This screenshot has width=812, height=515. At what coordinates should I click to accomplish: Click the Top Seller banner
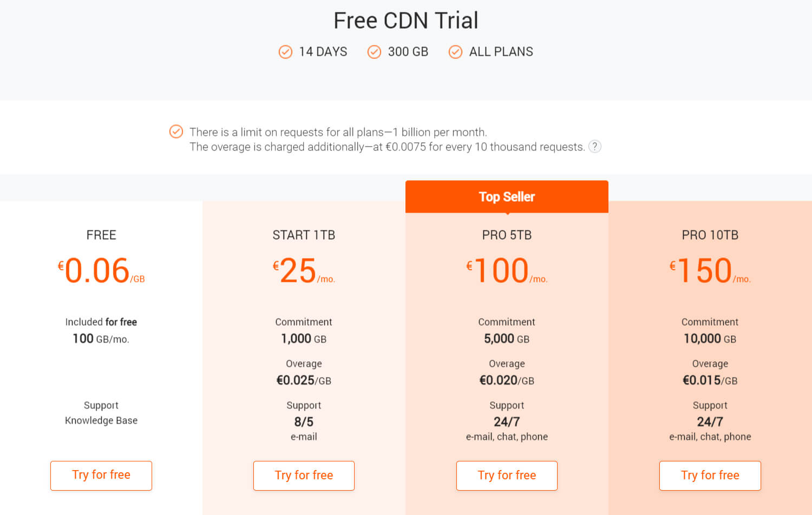tap(507, 197)
